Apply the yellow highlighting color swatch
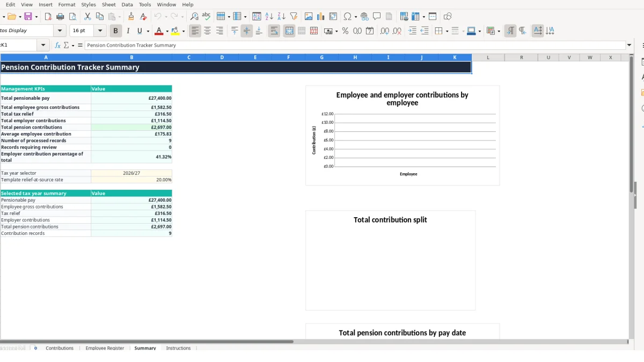The image size is (644, 362). tap(175, 31)
